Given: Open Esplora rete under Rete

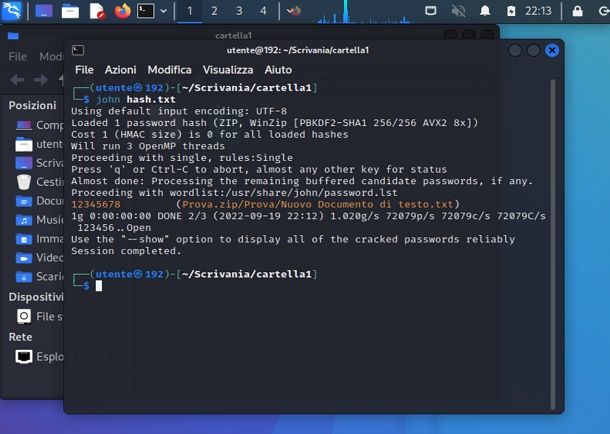Looking at the screenshot, I should point(39,357).
